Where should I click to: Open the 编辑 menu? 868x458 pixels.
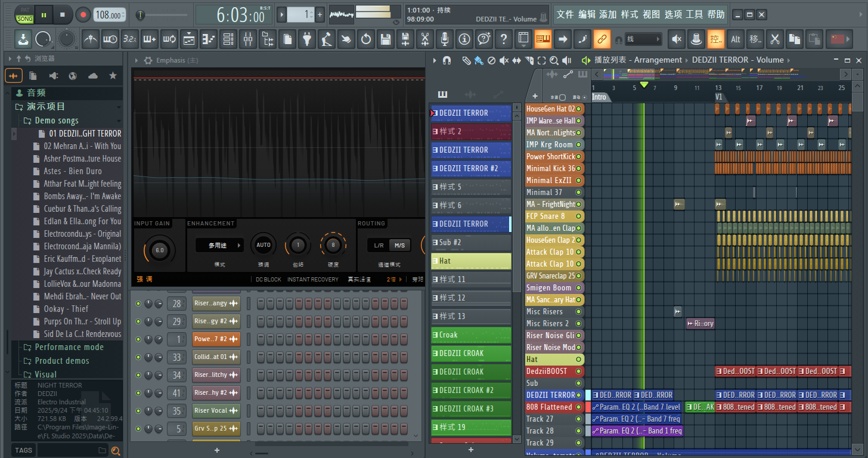[x=587, y=14]
